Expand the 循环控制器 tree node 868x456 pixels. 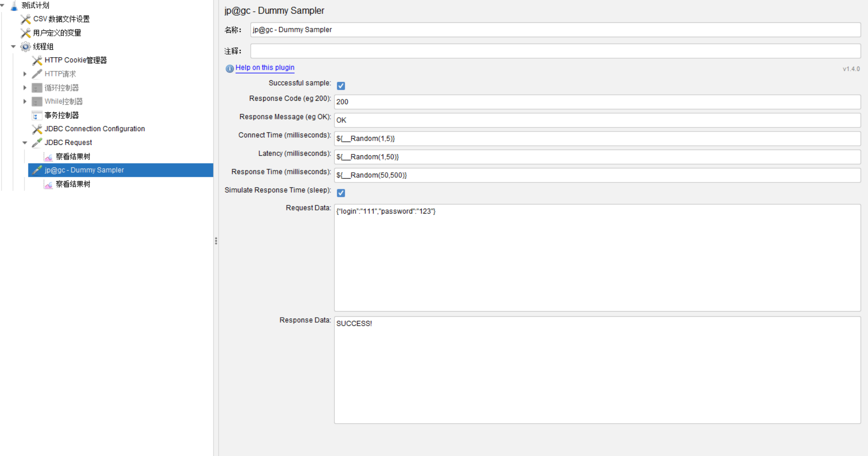pyautogui.click(x=25, y=88)
